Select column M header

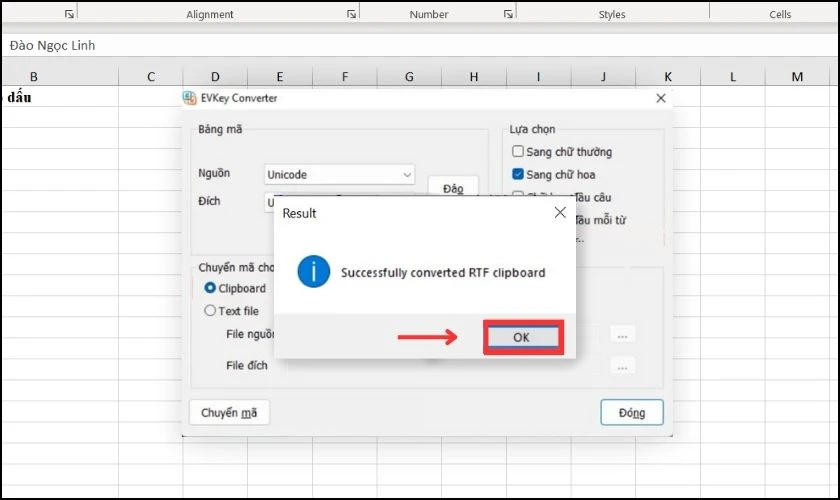798,77
